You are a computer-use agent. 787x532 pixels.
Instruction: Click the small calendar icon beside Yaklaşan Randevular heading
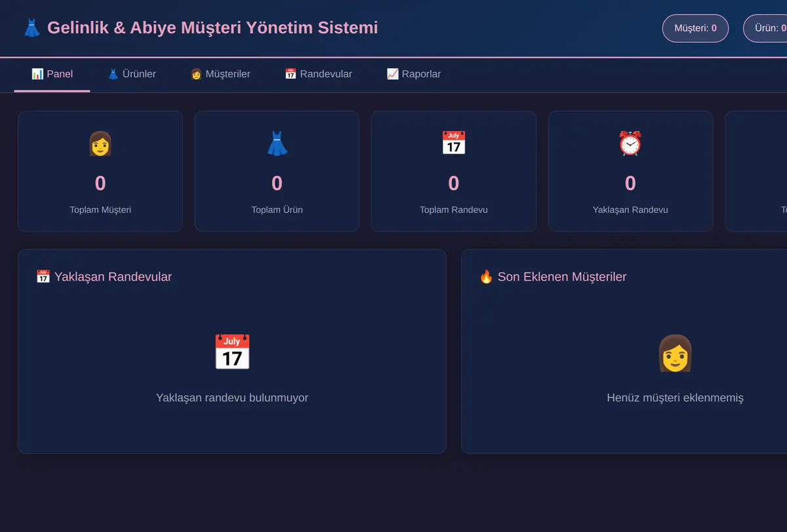pos(43,277)
